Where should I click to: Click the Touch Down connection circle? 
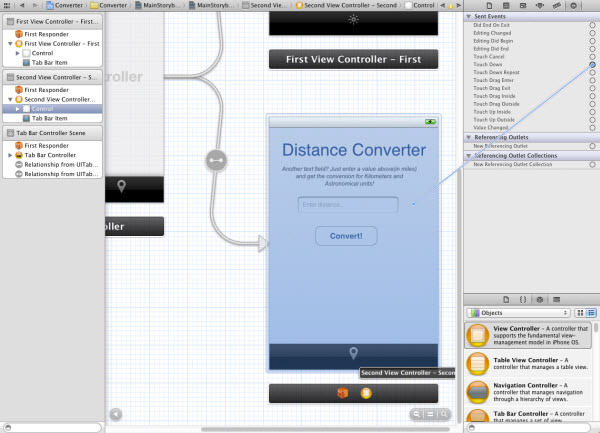click(x=592, y=64)
